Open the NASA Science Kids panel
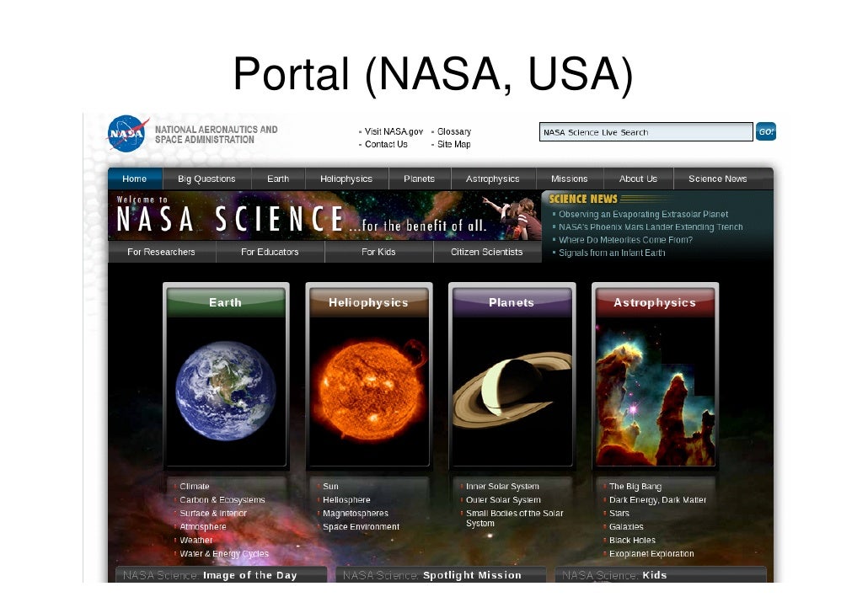The image size is (868, 613). [x=661, y=575]
